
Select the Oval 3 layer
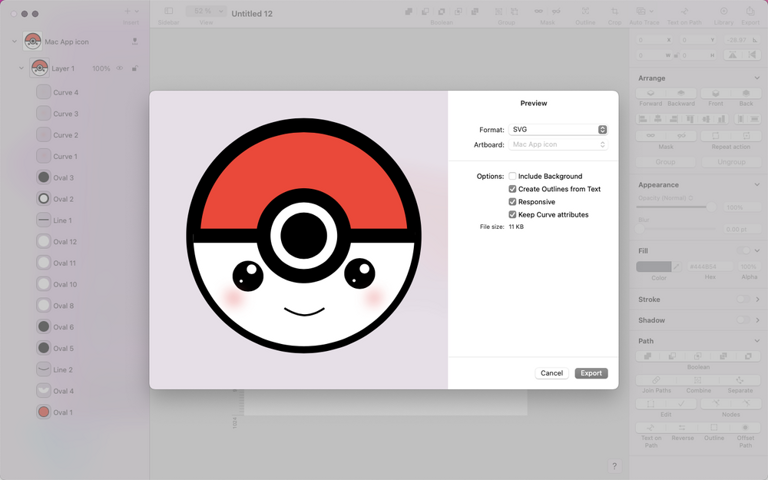pyautogui.click(x=63, y=177)
